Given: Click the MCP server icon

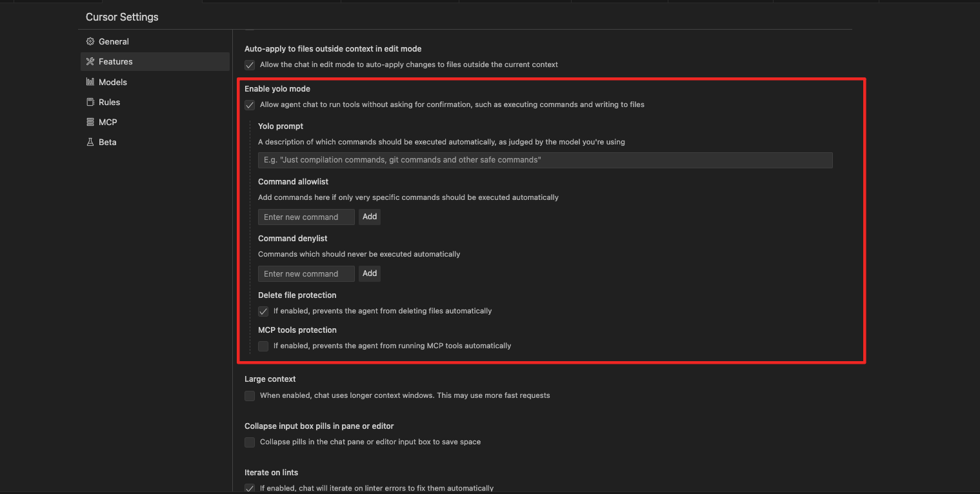Looking at the screenshot, I should (90, 122).
